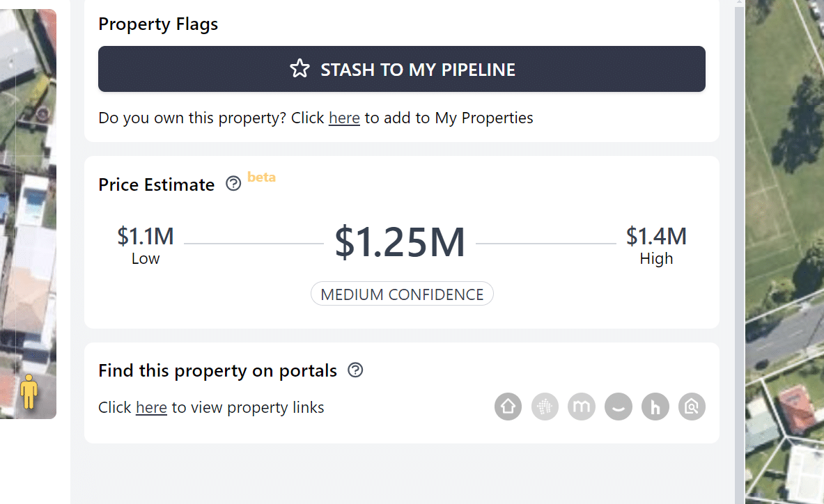This screenshot has width=824, height=504.
Task: Click the vertical scrollbar beside the panel
Action: 740,252
